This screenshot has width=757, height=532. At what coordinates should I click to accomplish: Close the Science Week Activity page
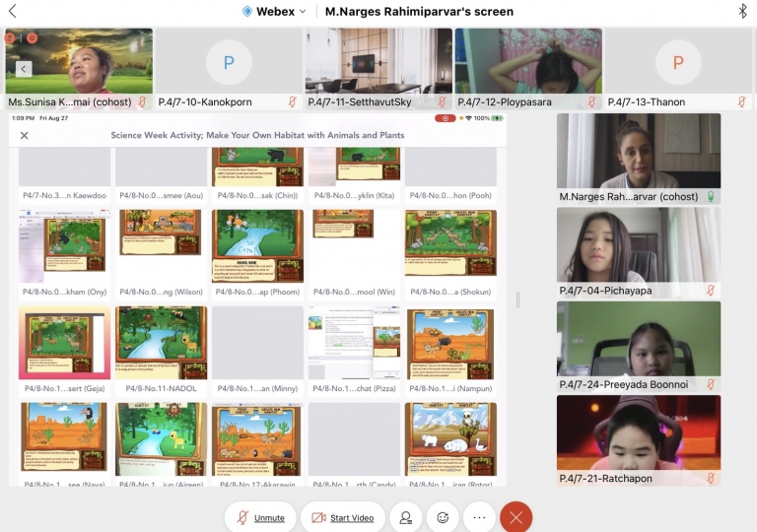coord(24,136)
